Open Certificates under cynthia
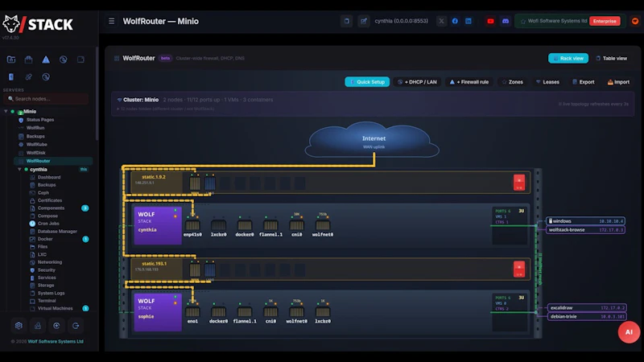644x362 pixels. pos(50,200)
